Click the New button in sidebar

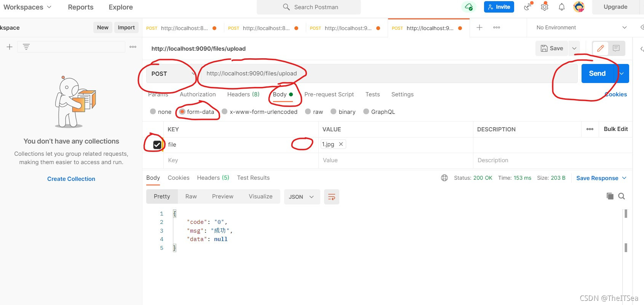tap(103, 27)
